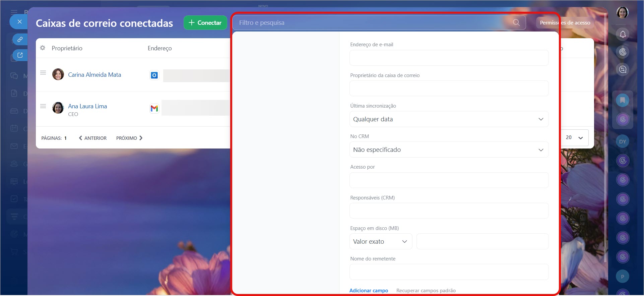Open the notifications bell
This screenshot has height=296, width=644.
coord(623,34)
